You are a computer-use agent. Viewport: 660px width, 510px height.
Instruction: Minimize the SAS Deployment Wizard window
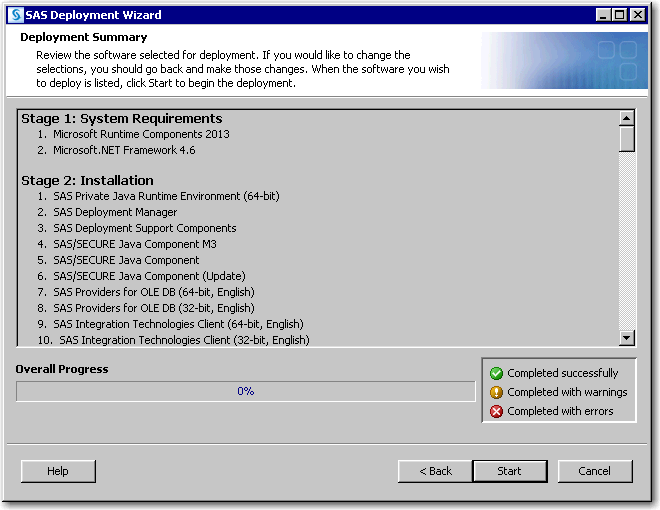604,15
